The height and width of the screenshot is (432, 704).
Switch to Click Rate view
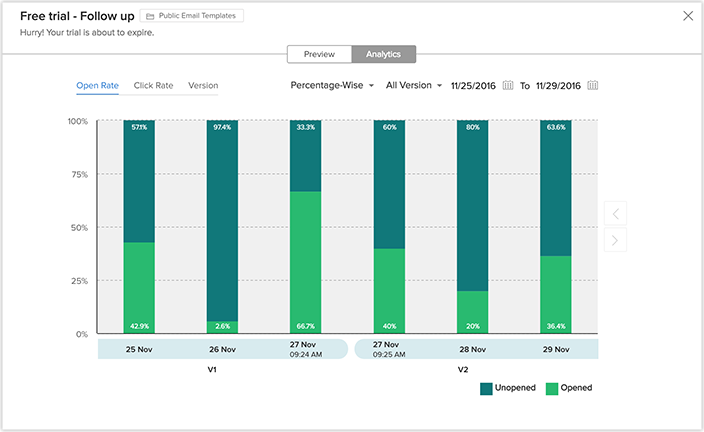153,86
